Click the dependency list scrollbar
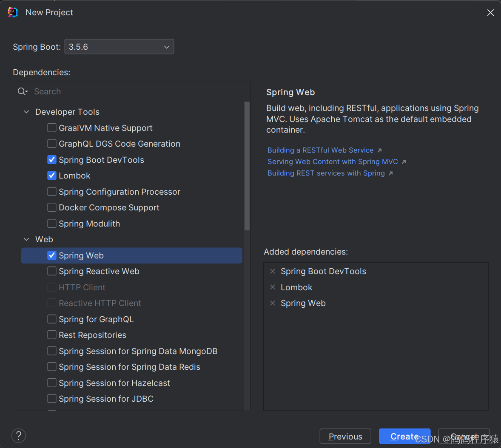This screenshot has height=448, width=501. click(x=247, y=166)
